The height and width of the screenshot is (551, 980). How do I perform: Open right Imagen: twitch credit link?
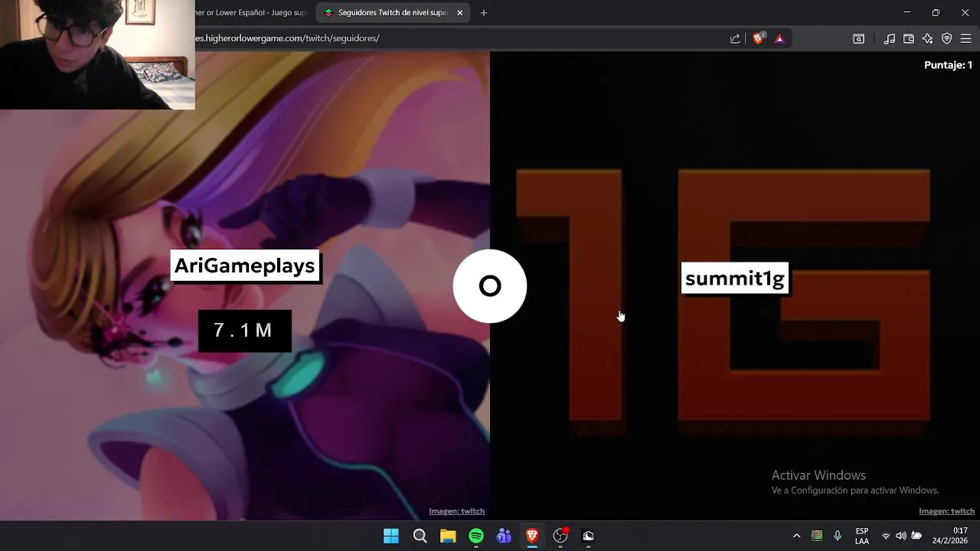(946, 511)
